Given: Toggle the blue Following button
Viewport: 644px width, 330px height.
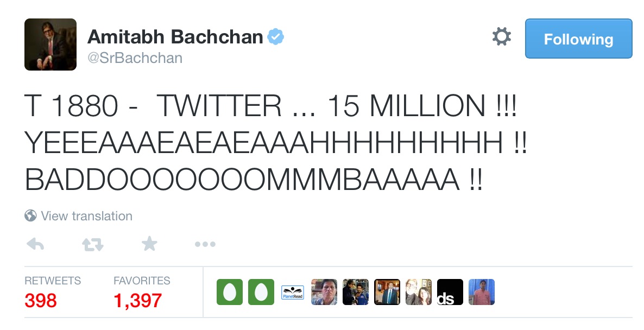Looking at the screenshot, I should coord(578,39).
